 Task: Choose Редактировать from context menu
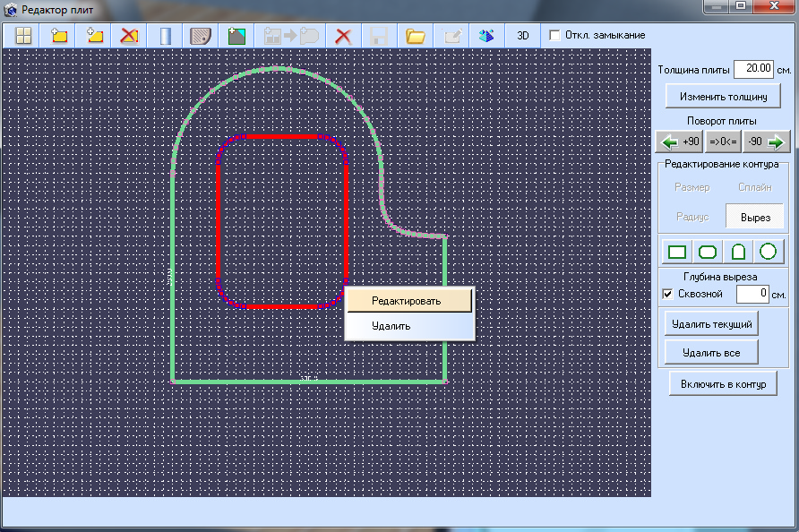pos(408,301)
